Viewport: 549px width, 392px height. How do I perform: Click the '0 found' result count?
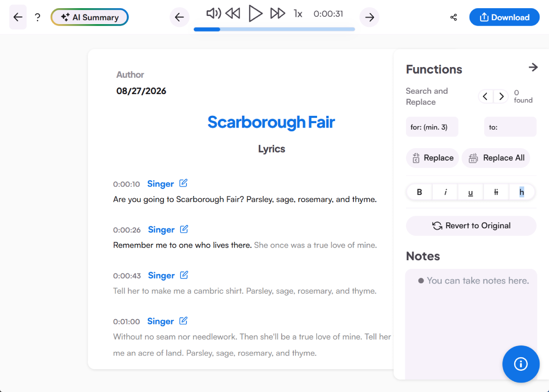click(523, 97)
